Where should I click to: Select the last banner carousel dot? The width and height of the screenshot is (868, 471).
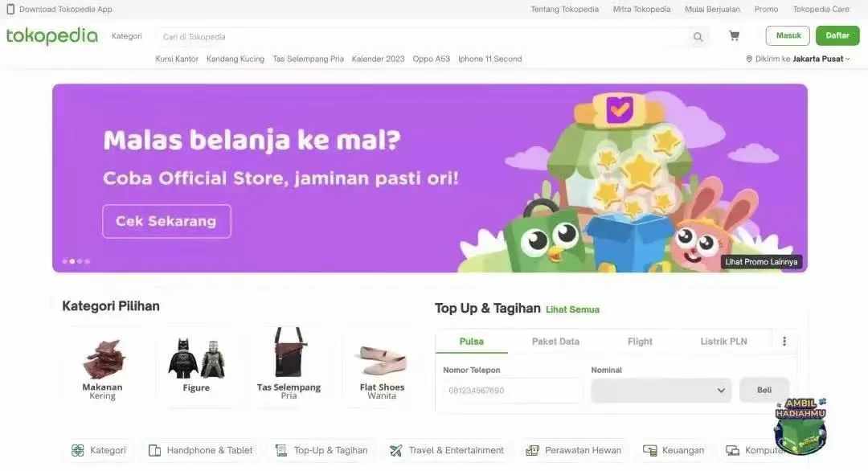tap(87, 261)
